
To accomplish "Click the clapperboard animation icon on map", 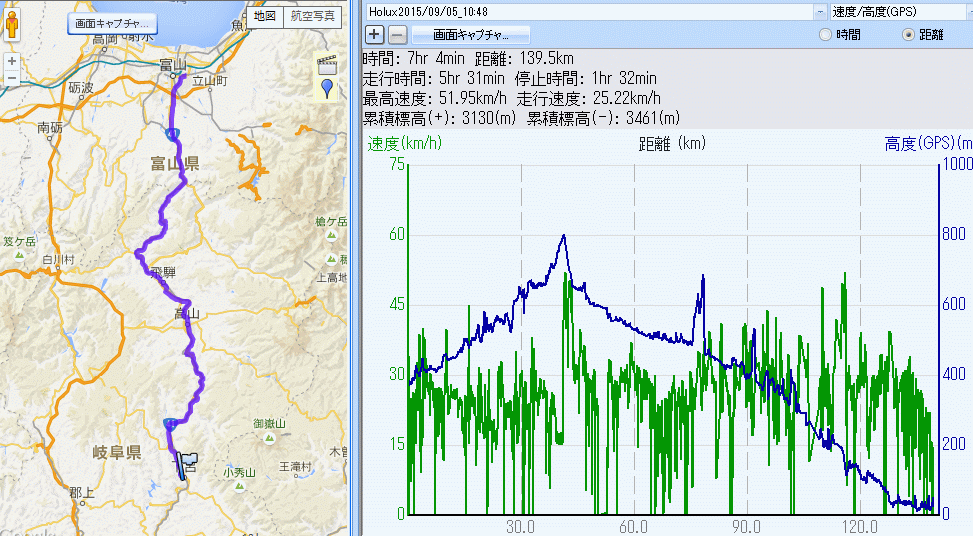I will (x=325, y=64).
